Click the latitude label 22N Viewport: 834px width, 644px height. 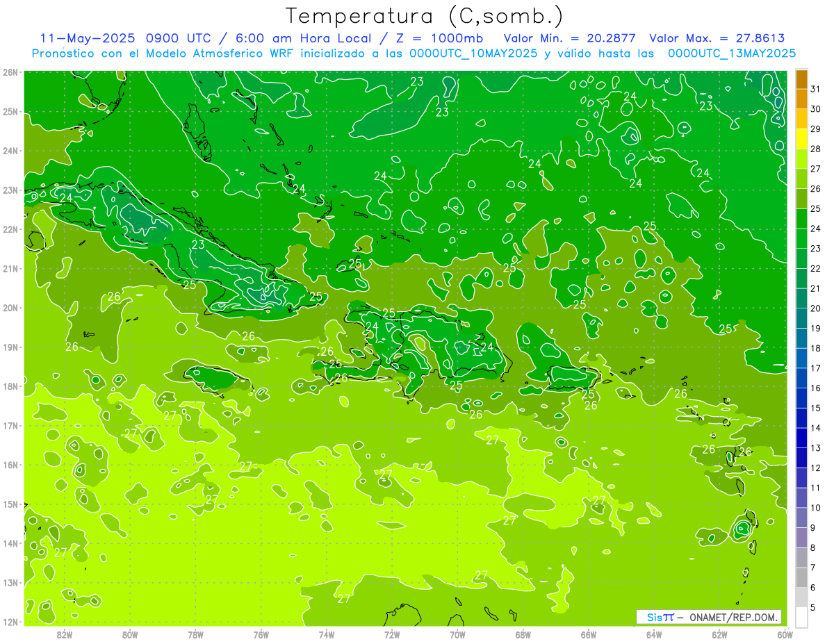pos(10,229)
